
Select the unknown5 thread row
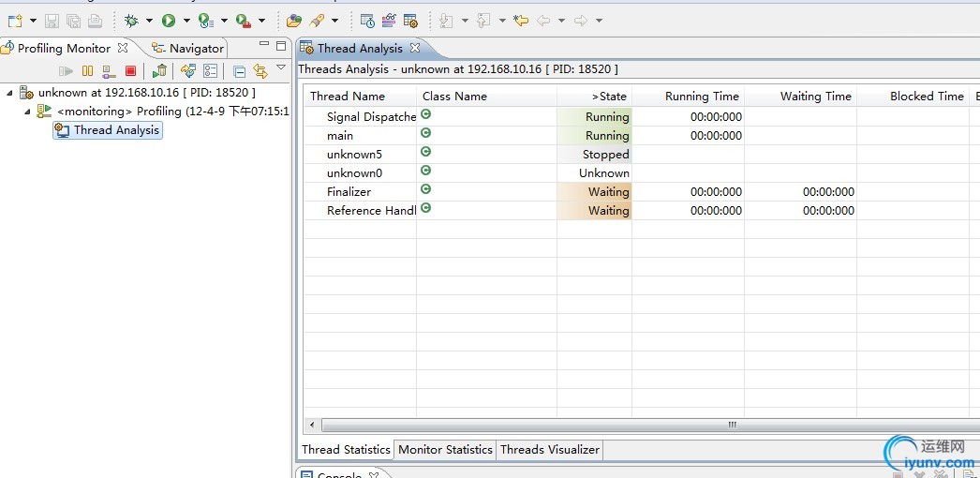coord(642,155)
